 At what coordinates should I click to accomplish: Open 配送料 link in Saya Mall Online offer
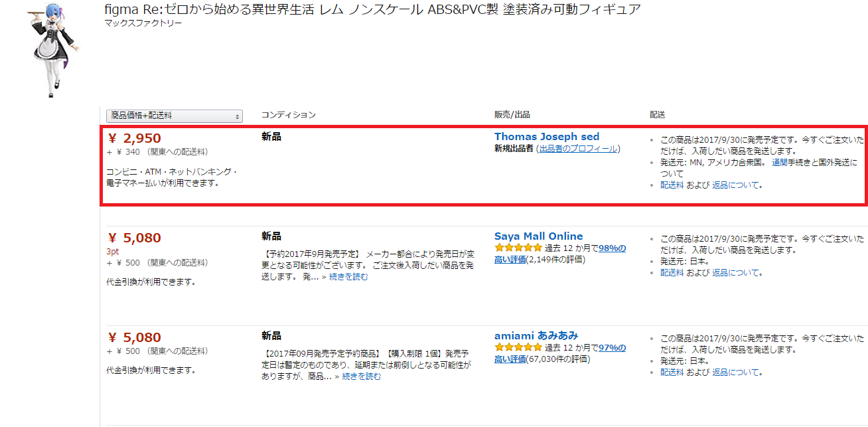[672, 272]
